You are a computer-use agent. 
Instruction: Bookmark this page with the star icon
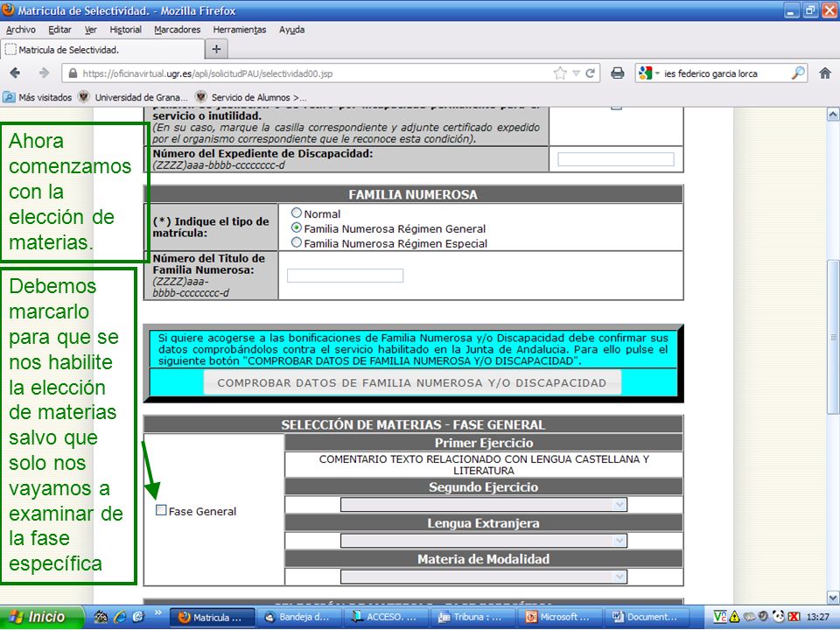[x=560, y=73]
